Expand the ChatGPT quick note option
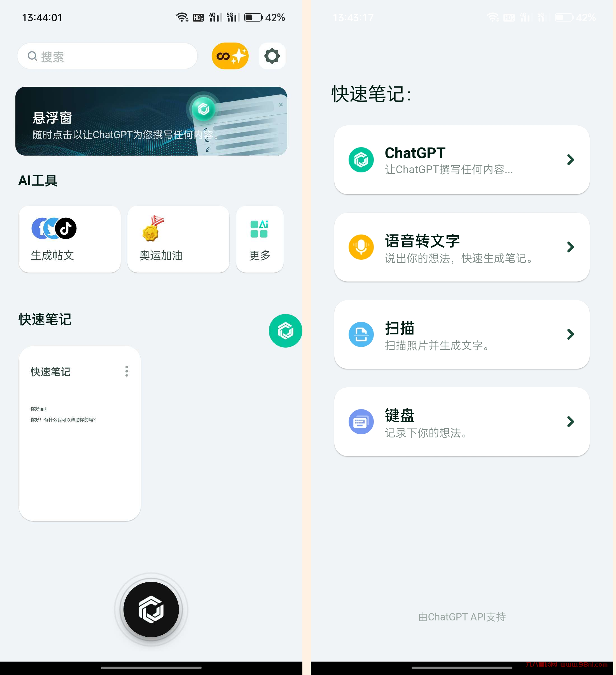616x675 pixels. pos(569,159)
